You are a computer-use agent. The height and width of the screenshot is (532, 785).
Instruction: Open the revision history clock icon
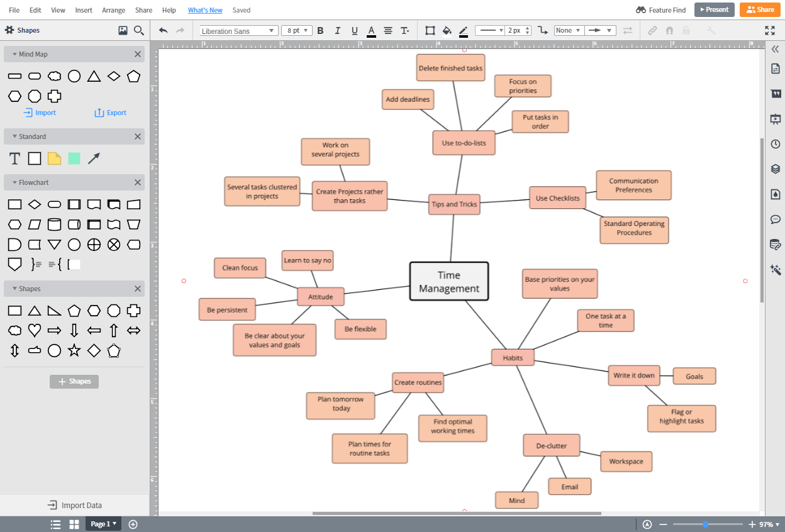click(776, 143)
